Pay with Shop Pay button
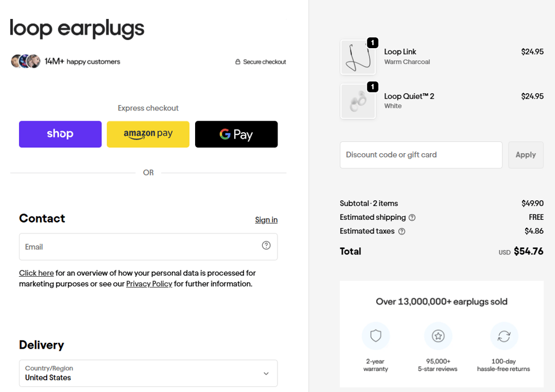555x392 pixels. tap(60, 134)
